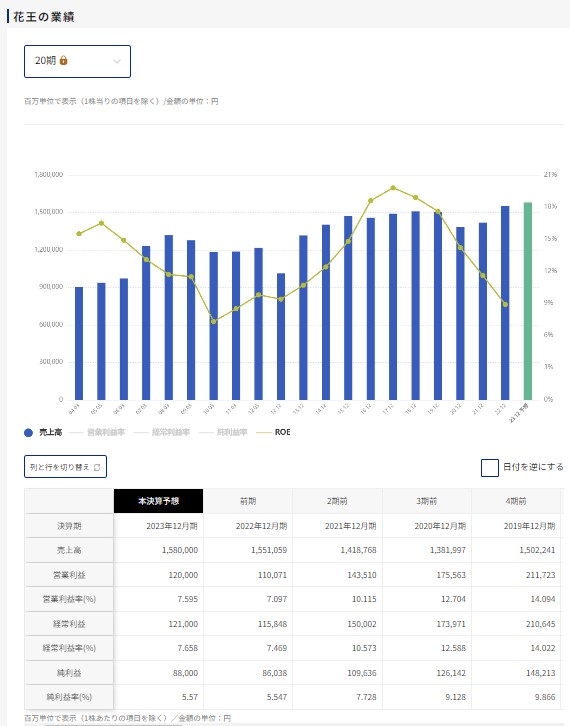Click sales value 1,580,000
The image size is (570, 726).
point(180,550)
